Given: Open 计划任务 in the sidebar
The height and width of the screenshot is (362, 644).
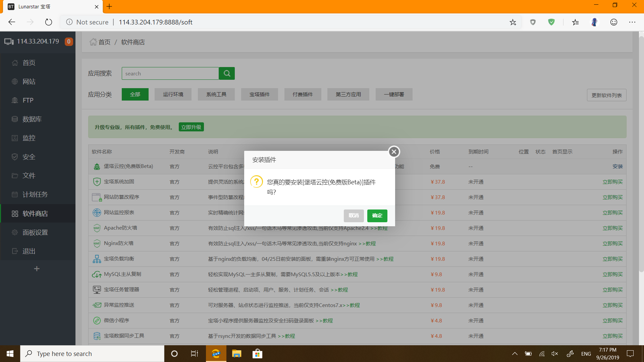Looking at the screenshot, I should [38, 194].
